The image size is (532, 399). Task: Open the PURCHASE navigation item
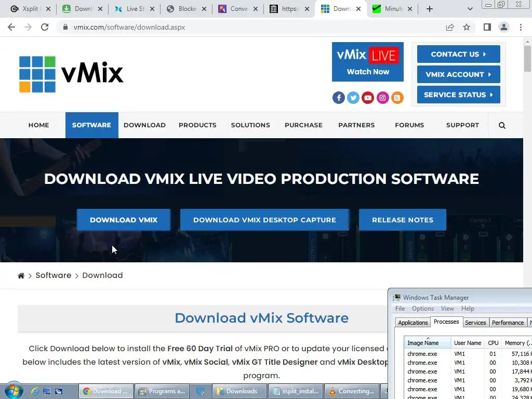click(303, 125)
